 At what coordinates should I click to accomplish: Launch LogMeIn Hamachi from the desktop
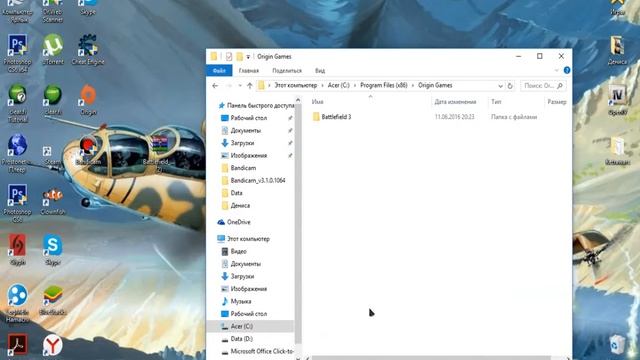click(17, 304)
